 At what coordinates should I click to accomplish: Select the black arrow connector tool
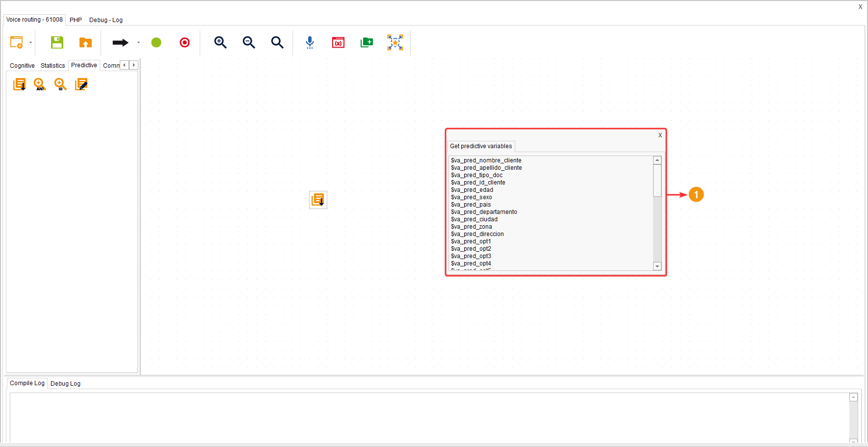(x=120, y=43)
